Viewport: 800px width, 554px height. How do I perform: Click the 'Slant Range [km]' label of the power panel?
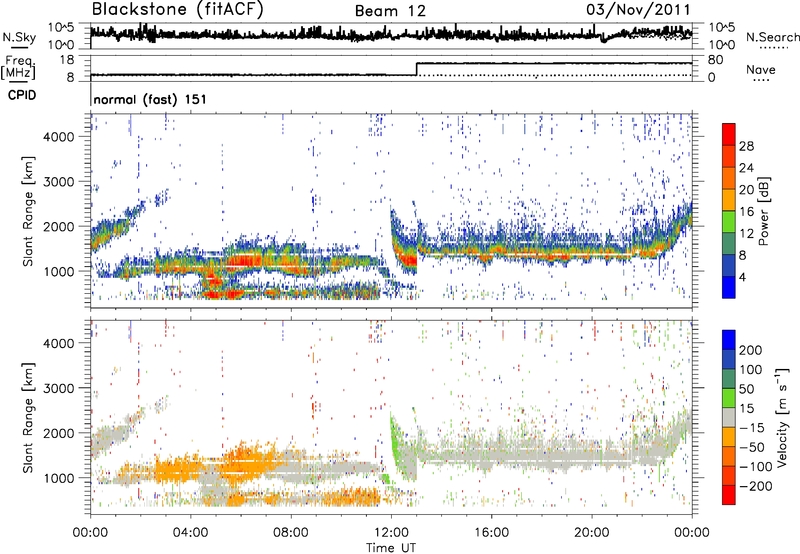[x=28, y=211]
